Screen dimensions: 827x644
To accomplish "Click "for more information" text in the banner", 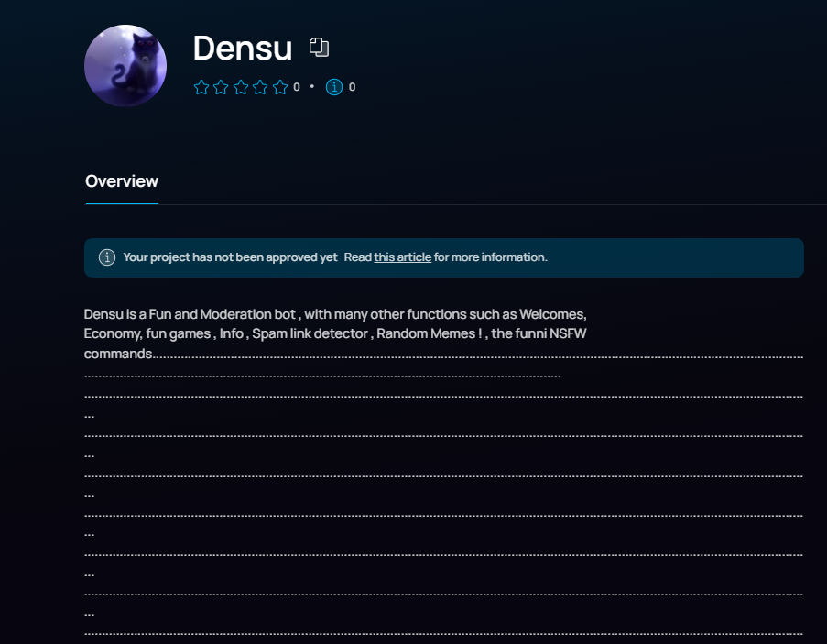I will click(491, 257).
